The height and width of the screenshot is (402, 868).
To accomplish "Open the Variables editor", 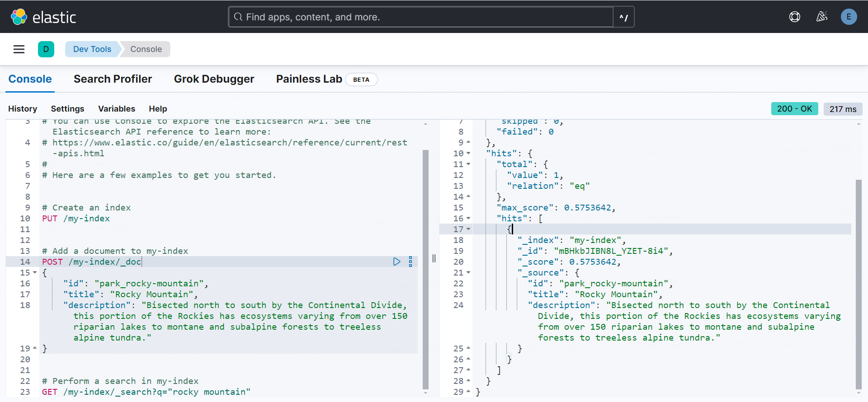I will (117, 109).
